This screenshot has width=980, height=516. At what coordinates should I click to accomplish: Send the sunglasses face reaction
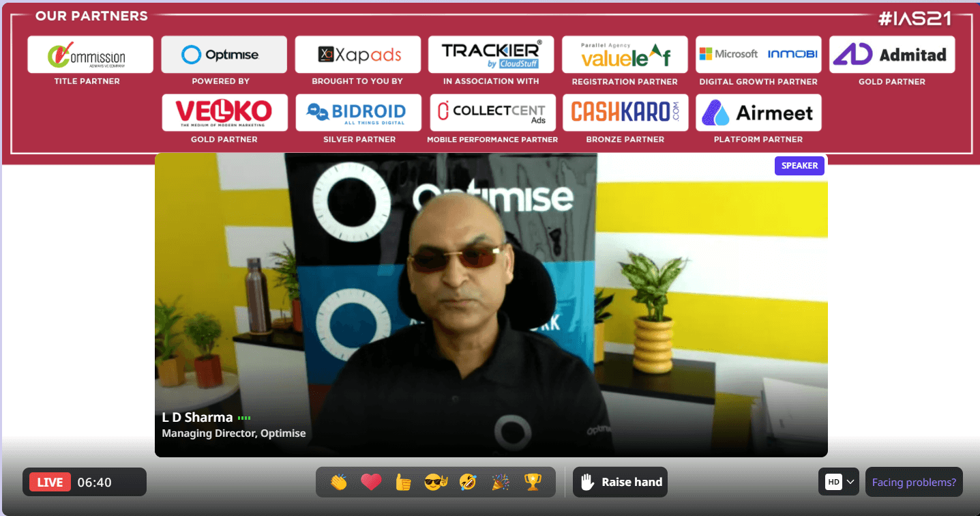(x=436, y=483)
